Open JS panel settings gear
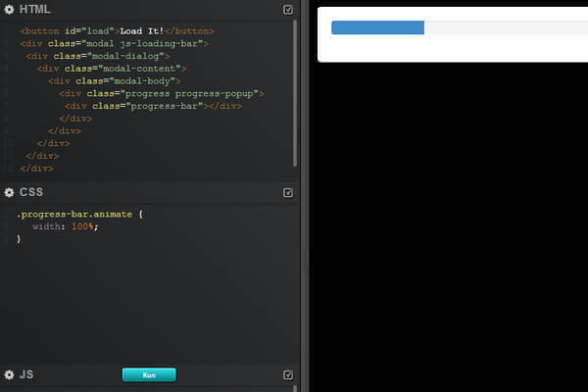588x392 pixels. pos(9,374)
